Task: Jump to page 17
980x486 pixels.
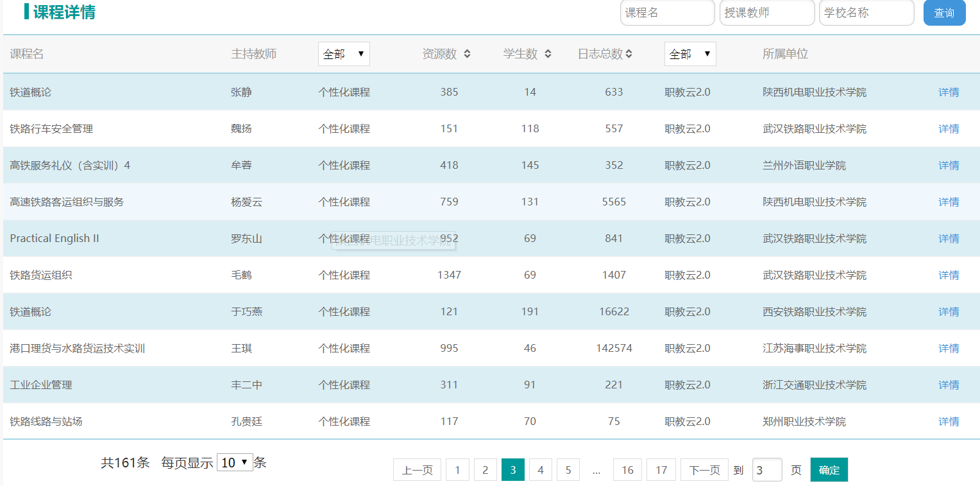Action: 661,470
